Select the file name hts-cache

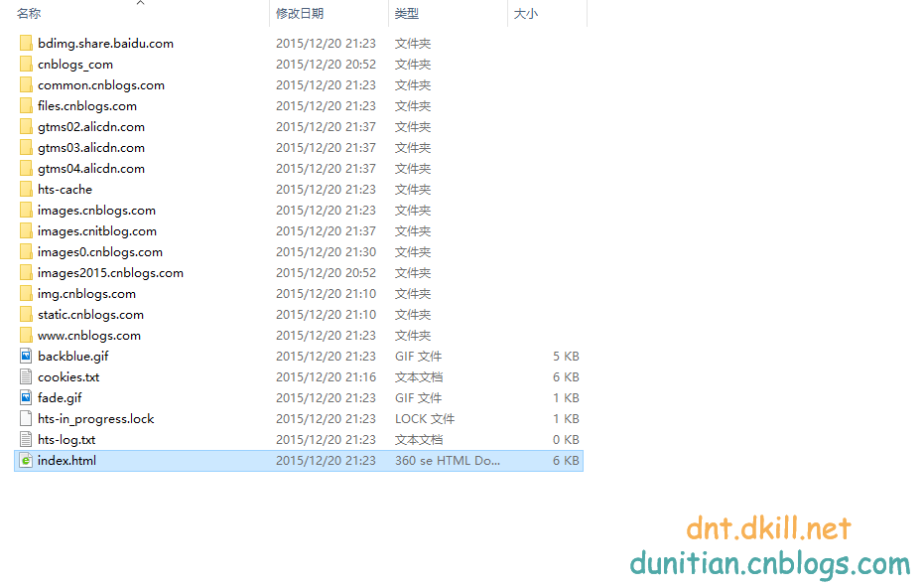[x=65, y=190]
